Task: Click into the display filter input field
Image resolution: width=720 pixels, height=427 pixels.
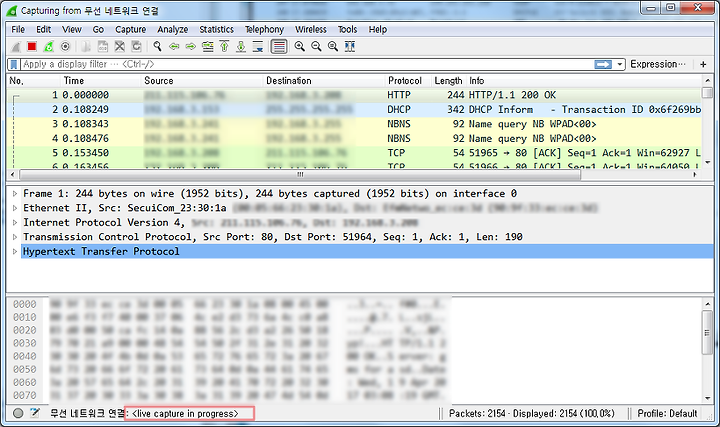Action: click(308, 64)
